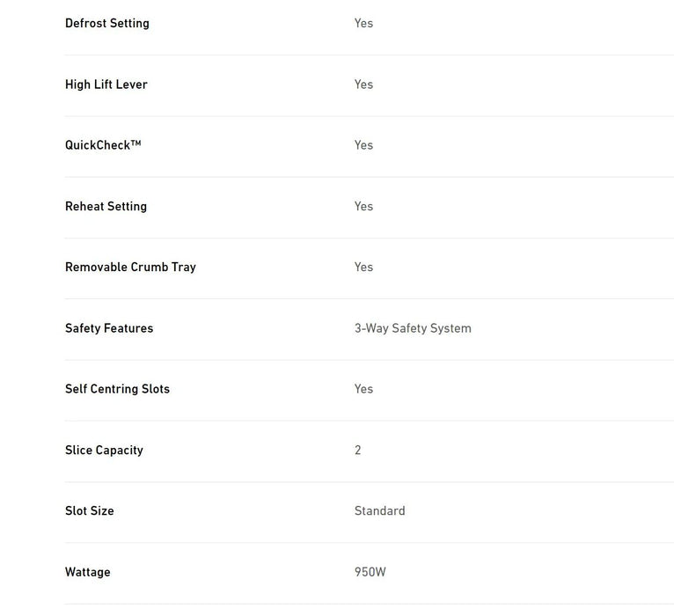
Task: Click the Defrost Setting label
Action: coord(106,24)
